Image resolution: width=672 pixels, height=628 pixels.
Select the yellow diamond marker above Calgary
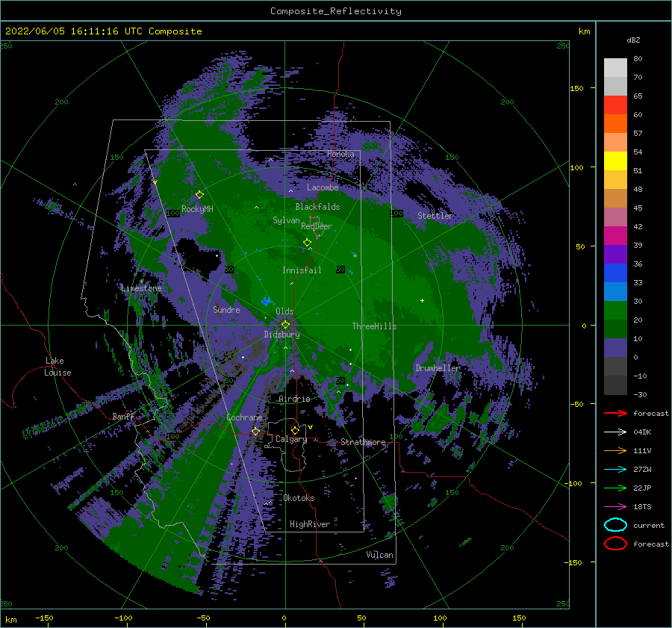coord(295,430)
